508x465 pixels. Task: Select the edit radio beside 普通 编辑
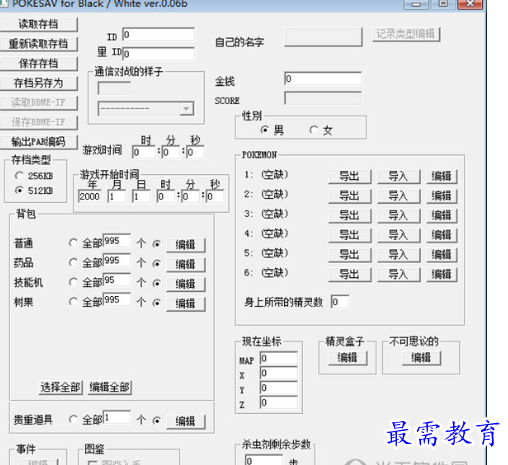[156, 244]
